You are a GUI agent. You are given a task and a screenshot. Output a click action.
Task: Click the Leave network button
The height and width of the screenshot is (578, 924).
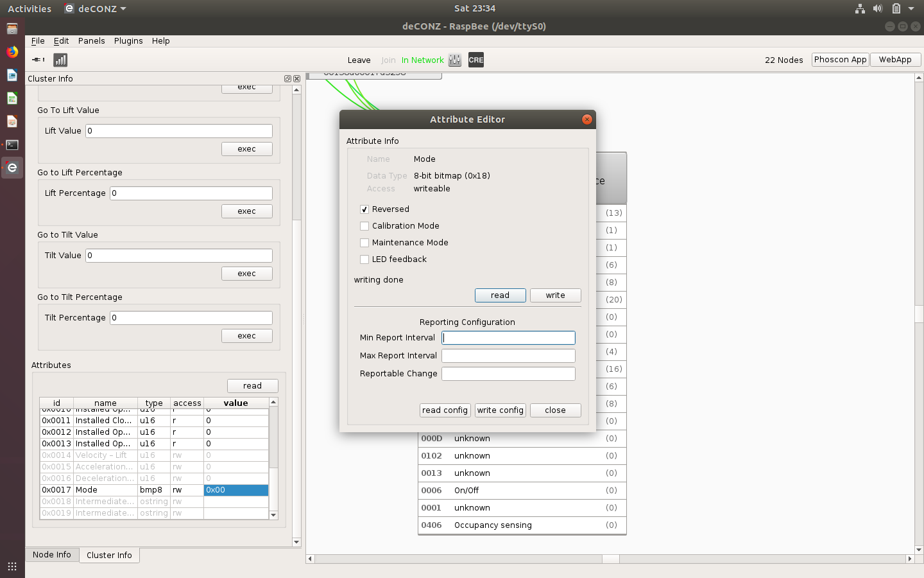(359, 60)
